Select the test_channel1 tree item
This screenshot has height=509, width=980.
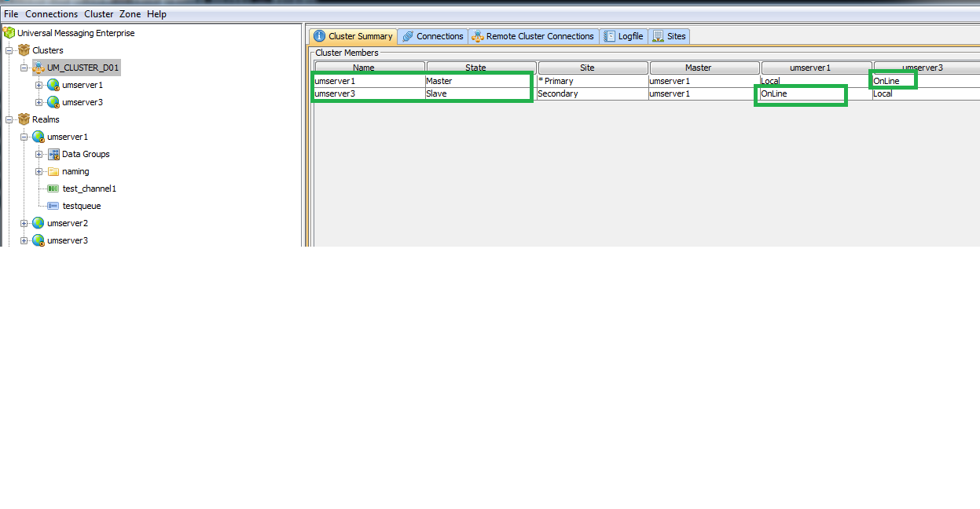pos(89,189)
